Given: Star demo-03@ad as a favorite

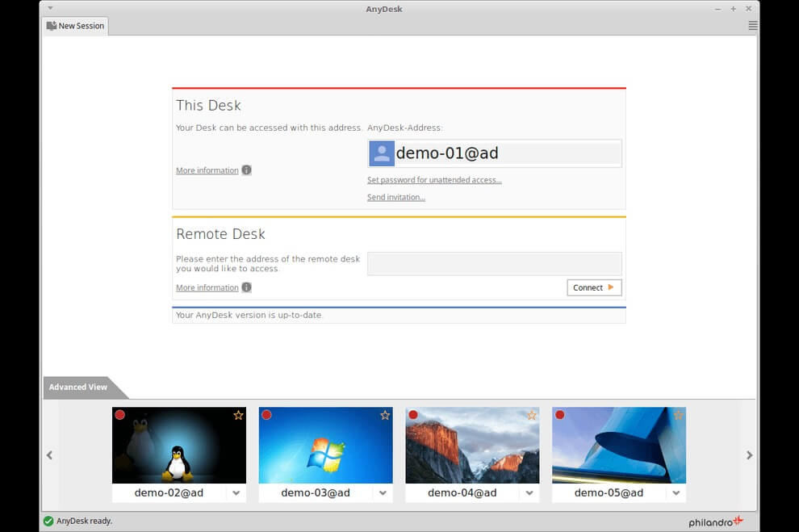Looking at the screenshot, I should [385, 414].
